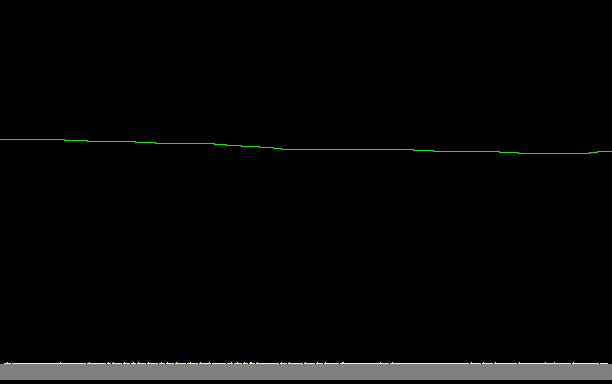
Task: Click the first downward step of the green line
Action: pos(64,140)
